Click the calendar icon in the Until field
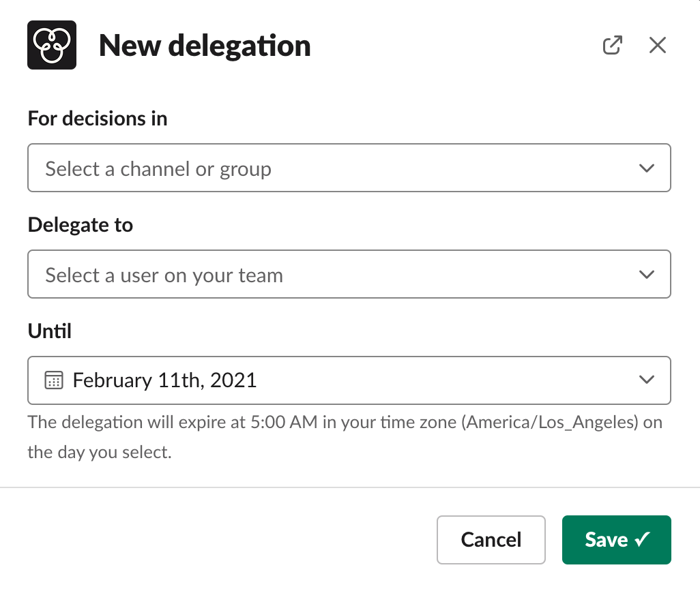This screenshot has width=700, height=589. coord(53,380)
